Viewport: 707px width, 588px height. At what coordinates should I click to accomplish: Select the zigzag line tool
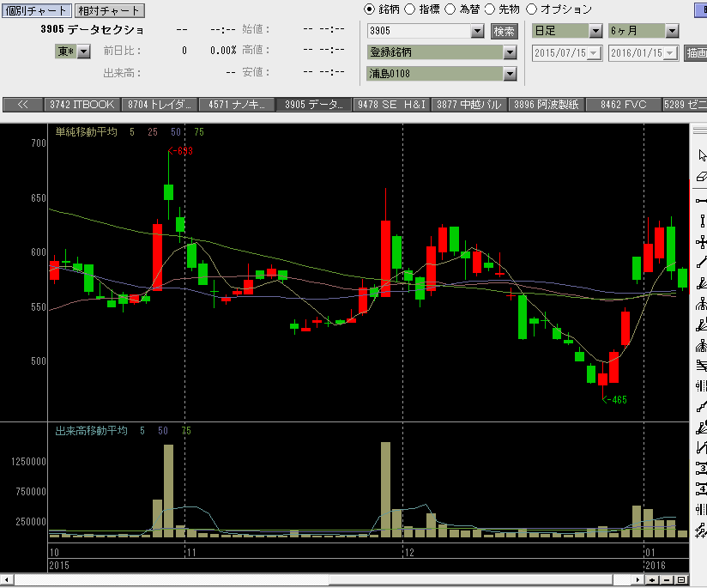702,448
